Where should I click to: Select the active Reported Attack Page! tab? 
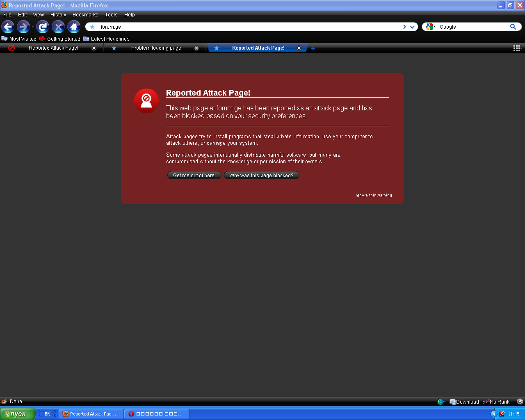pos(258,48)
